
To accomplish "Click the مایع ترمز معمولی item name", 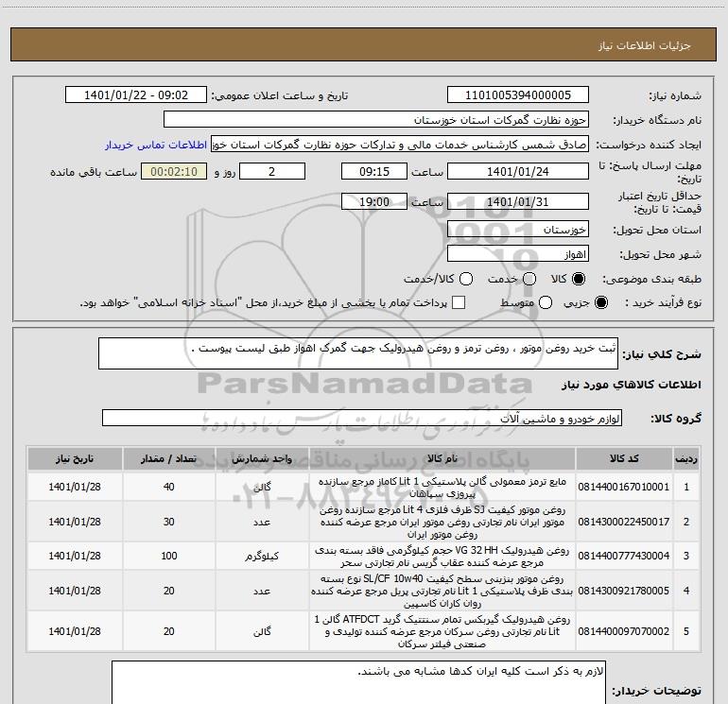I will point(442,488).
